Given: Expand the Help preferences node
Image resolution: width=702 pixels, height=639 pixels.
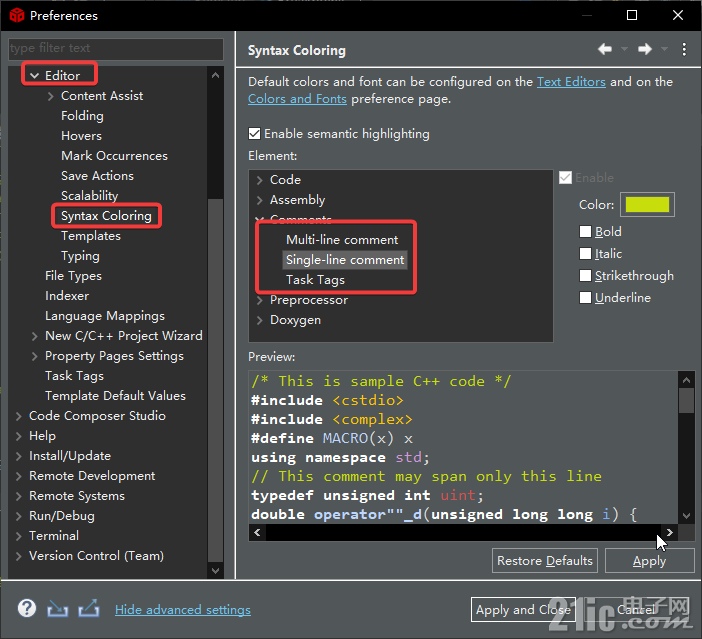Looking at the screenshot, I should (18, 436).
